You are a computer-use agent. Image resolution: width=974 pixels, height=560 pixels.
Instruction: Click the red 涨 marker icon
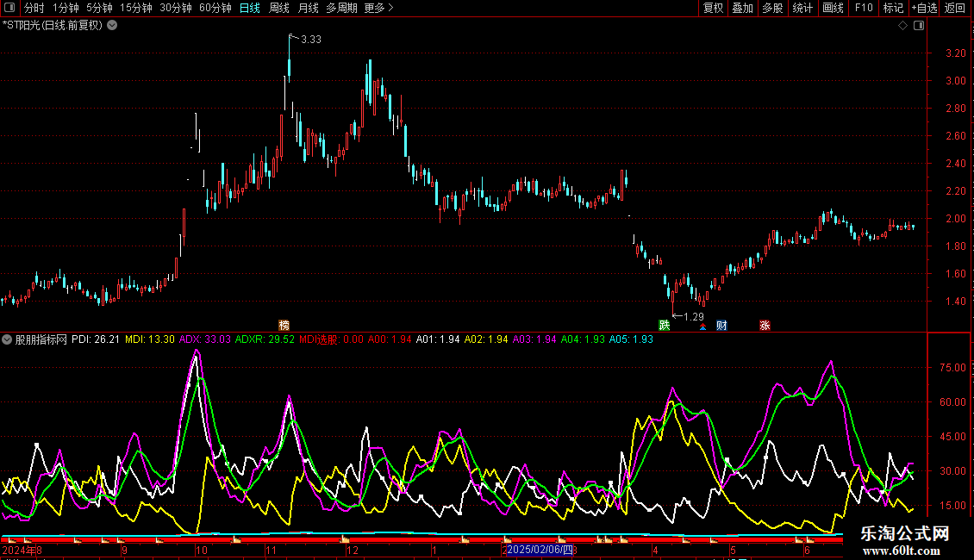(765, 326)
